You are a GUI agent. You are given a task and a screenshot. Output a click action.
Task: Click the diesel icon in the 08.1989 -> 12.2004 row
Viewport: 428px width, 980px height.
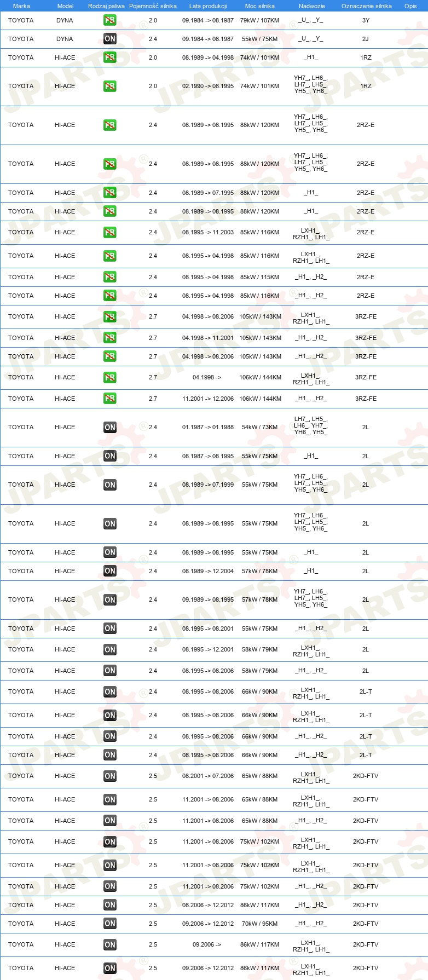click(x=110, y=571)
